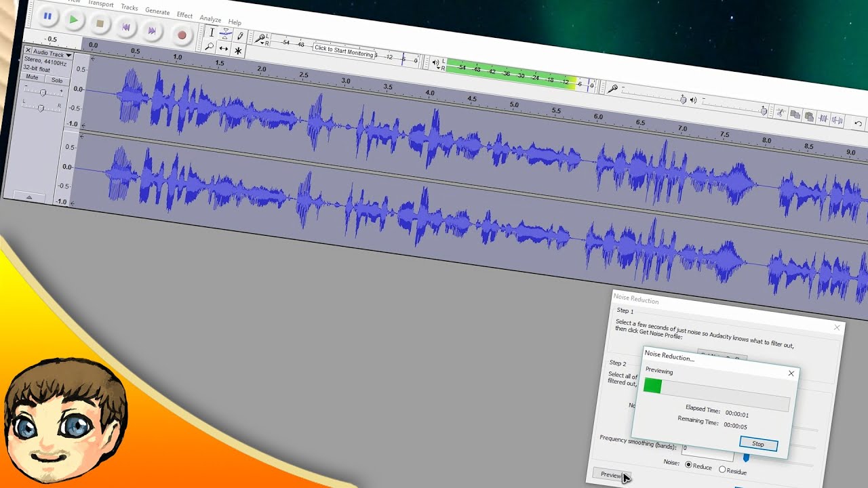
Task: Cut selection with the scissors icon
Action: [781, 113]
